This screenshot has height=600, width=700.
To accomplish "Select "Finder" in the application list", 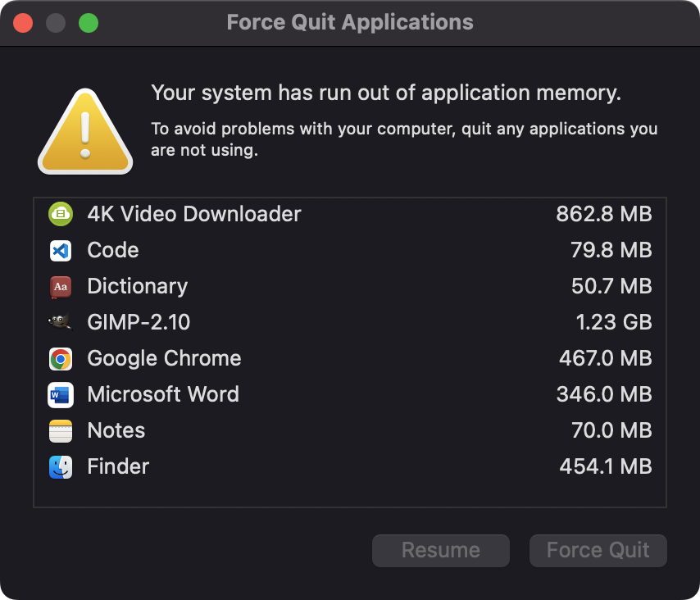I will (x=118, y=466).
